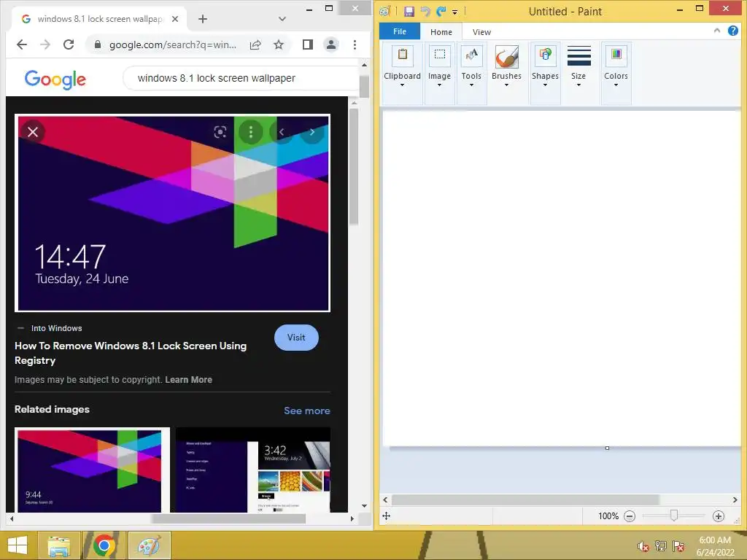Viewport: 747px width, 560px height.
Task: Open Chrome's tab search dropdown chevron
Action: pos(282,19)
